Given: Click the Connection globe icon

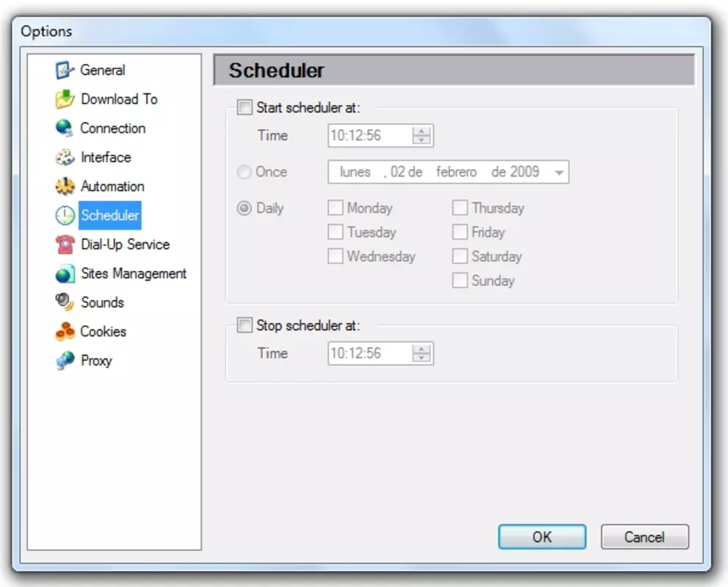Looking at the screenshot, I should 65,128.
